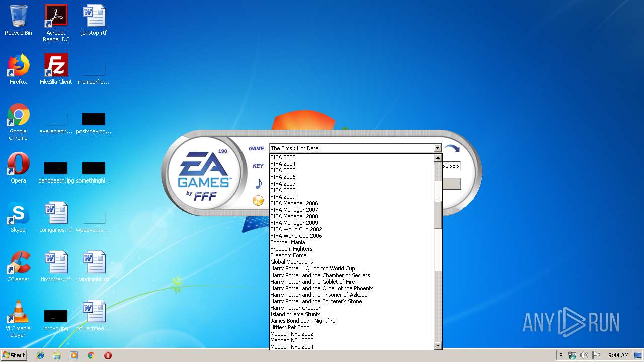Click the game list scrollbar thumb
The image size is (644, 362).
coord(438,215)
